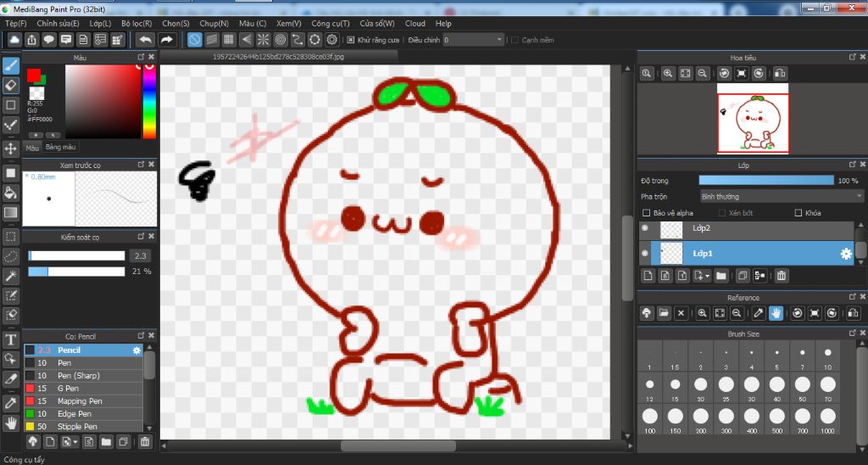Enable Xén bớt checkbox
The width and height of the screenshot is (868, 465).
[x=722, y=213]
